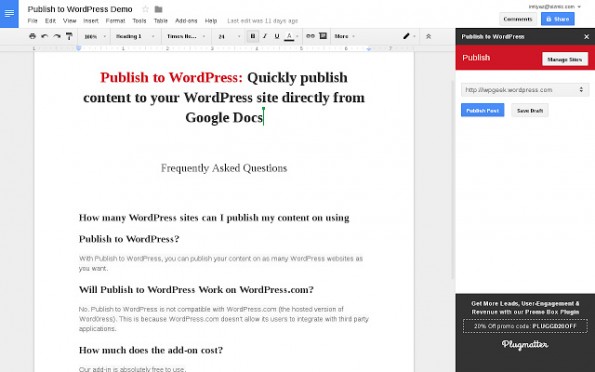Open the Tools menu
595x372 pixels.
[139, 21]
